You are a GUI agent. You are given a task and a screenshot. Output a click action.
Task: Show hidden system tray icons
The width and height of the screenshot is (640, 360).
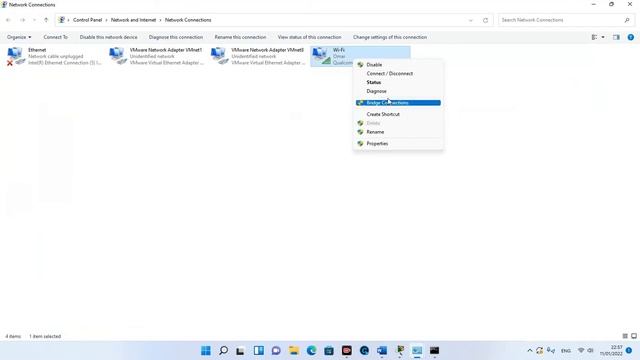(529, 351)
